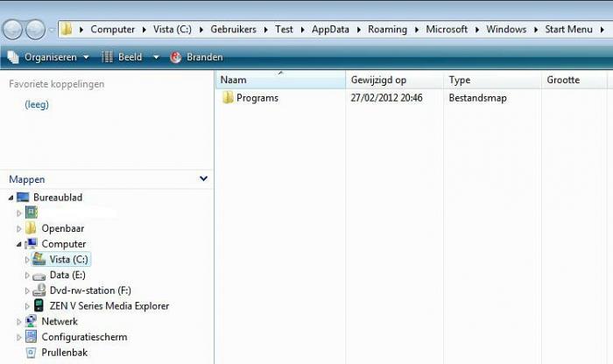Navigate to Microsoft breadcrumb segment
Screen dimensions: 613x364
(x=447, y=29)
